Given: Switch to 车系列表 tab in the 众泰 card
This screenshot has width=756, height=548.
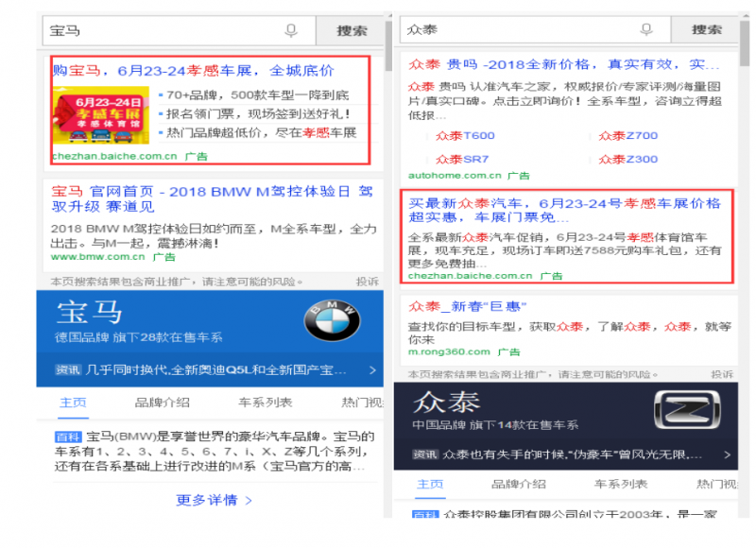Looking at the screenshot, I should (x=621, y=484).
